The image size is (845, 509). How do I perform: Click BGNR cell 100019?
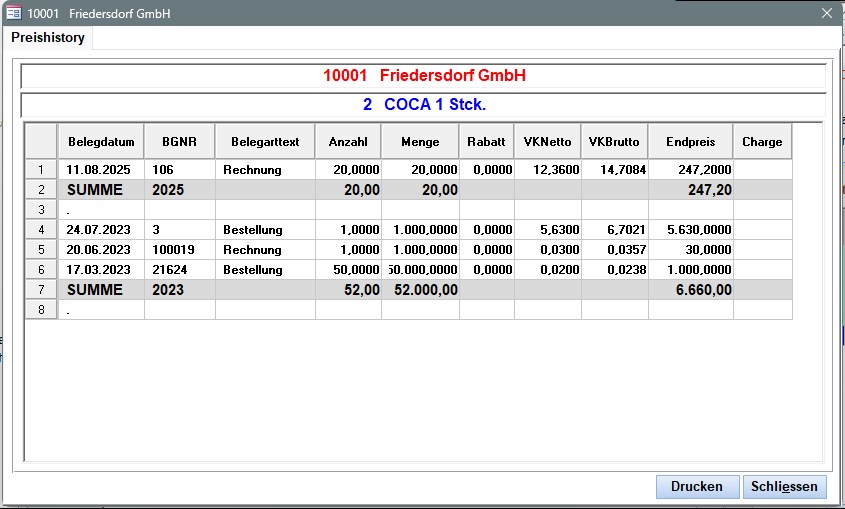(180, 250)
